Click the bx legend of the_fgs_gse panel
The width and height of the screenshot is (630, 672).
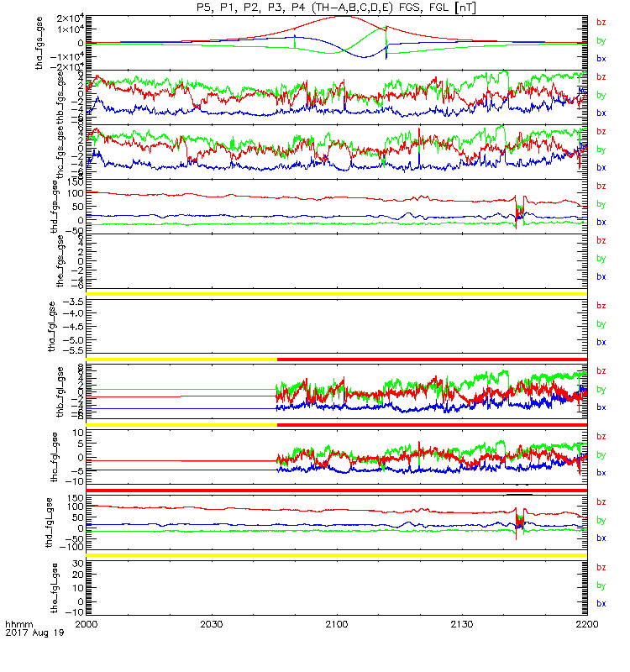pyautogui.click(x=601, y=277)
